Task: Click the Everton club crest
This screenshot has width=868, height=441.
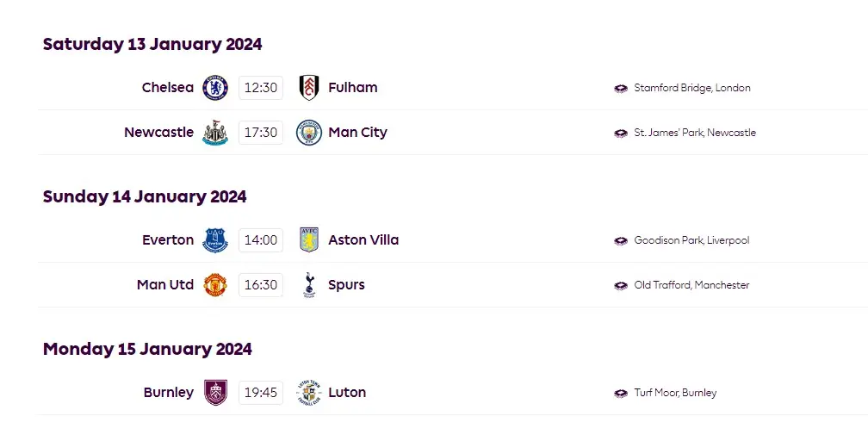Action: click(214, 240)
